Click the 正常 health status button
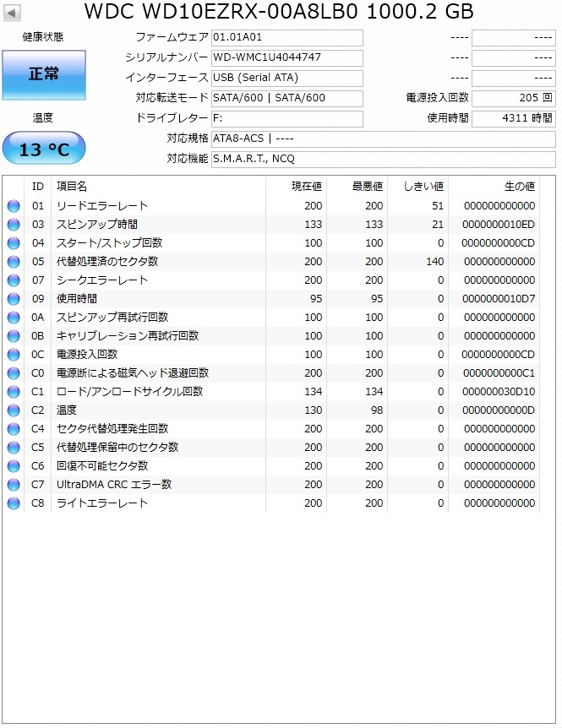The height and width of the screenshot is (728, 562). click(44, 74)
